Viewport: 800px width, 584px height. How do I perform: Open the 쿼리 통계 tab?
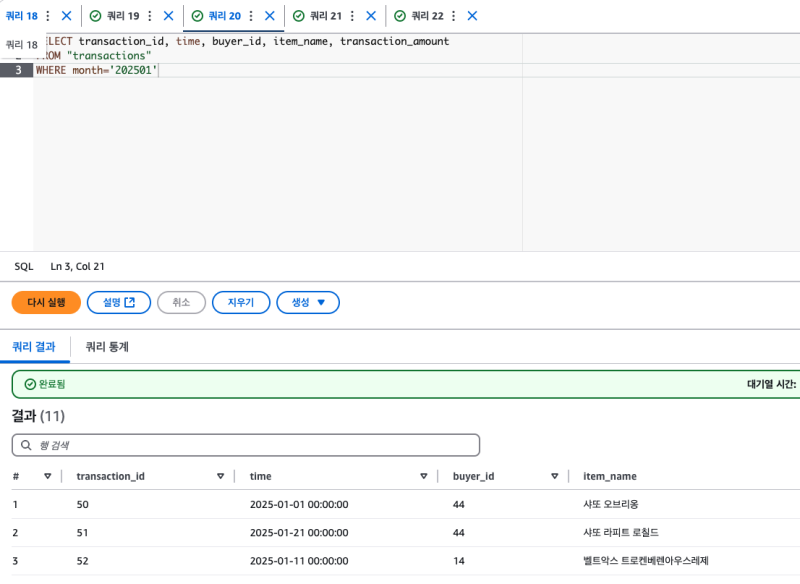click(x=107, y=347)
